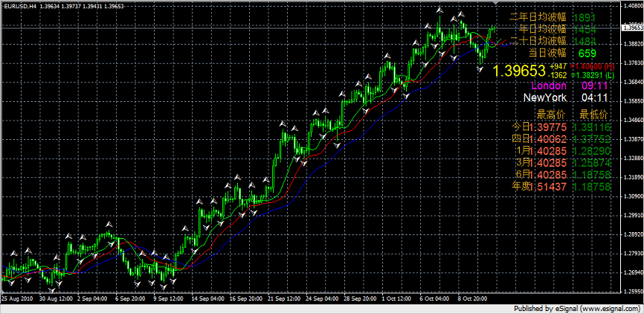Click the 24 Sep 04:00 time label
The width and height of the screenshot is (644, 314).
(x=323, y=299)
